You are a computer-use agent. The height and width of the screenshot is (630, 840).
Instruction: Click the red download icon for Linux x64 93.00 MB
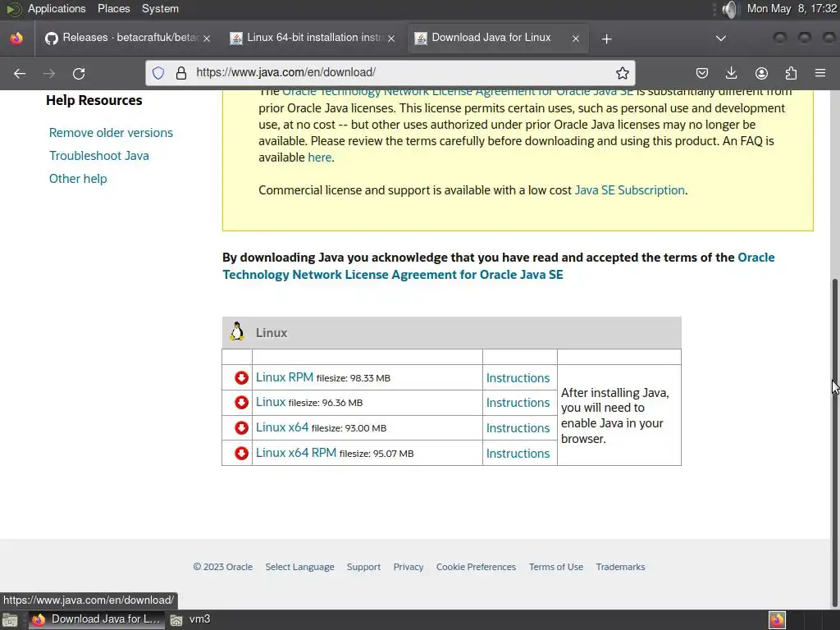click(x=241, y=427)
